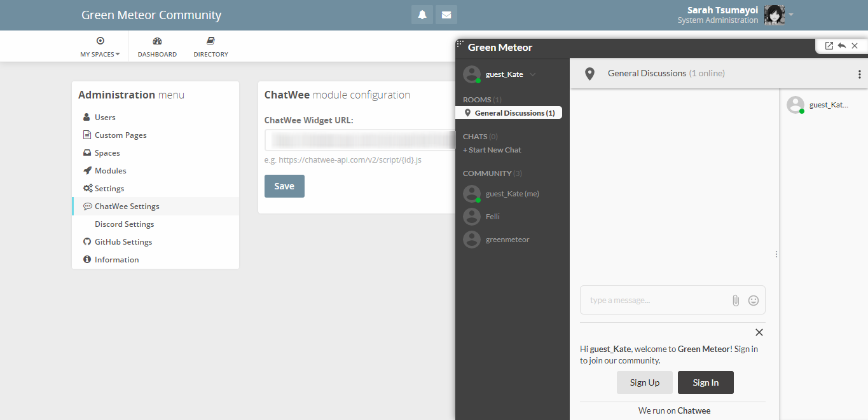Close the chat widget

click(x=855, y=46)
